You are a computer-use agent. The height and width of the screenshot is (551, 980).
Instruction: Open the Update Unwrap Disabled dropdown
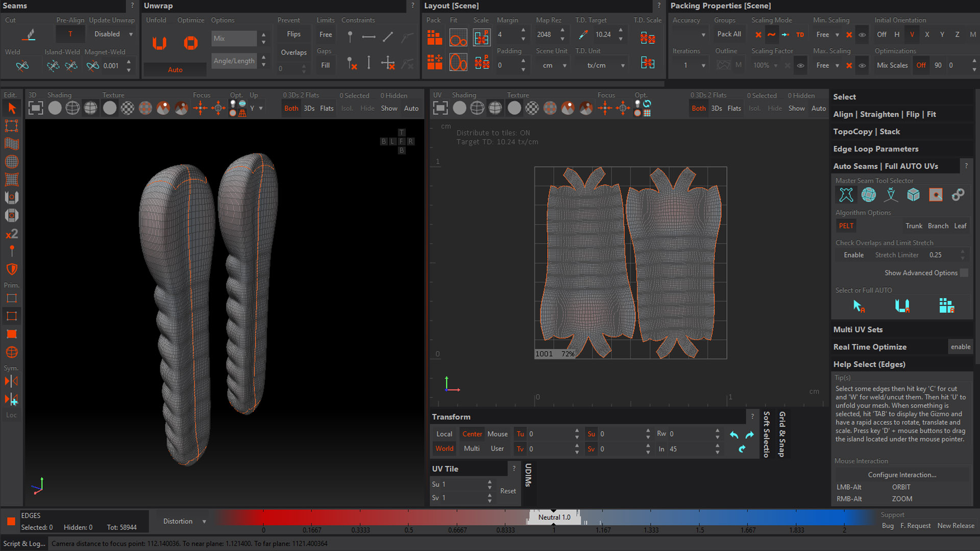tap(113, 34)
